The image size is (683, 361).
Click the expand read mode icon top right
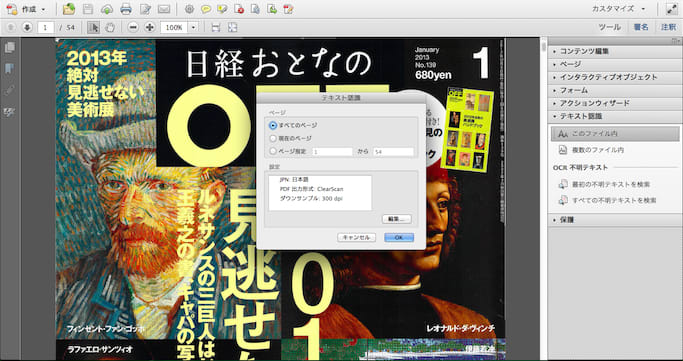tap(672, 9)
